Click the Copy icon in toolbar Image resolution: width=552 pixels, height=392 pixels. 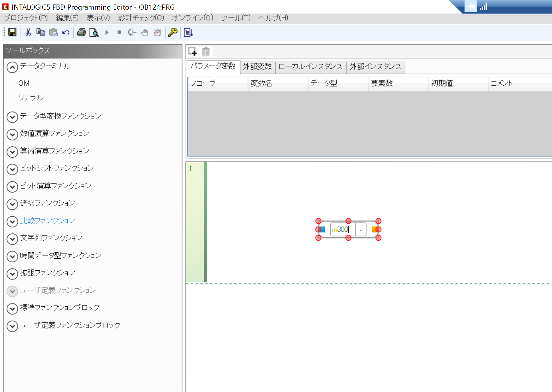pos(41,32)
